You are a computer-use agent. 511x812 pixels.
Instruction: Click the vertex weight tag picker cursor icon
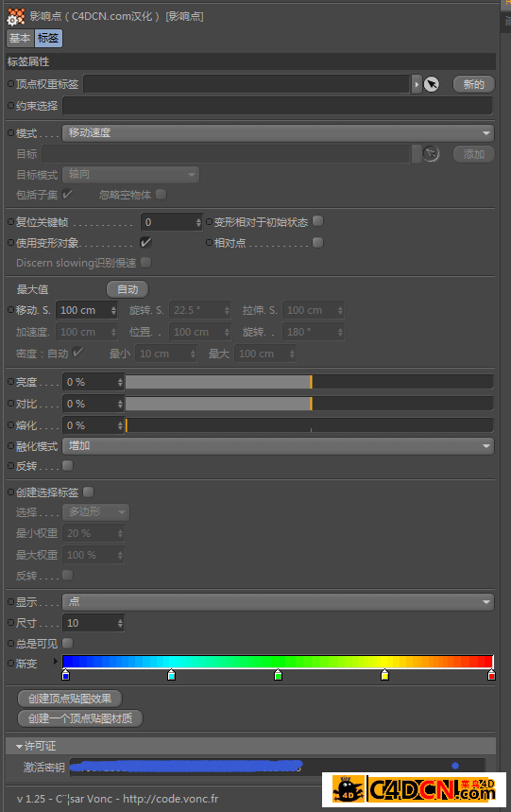point(432,84)
